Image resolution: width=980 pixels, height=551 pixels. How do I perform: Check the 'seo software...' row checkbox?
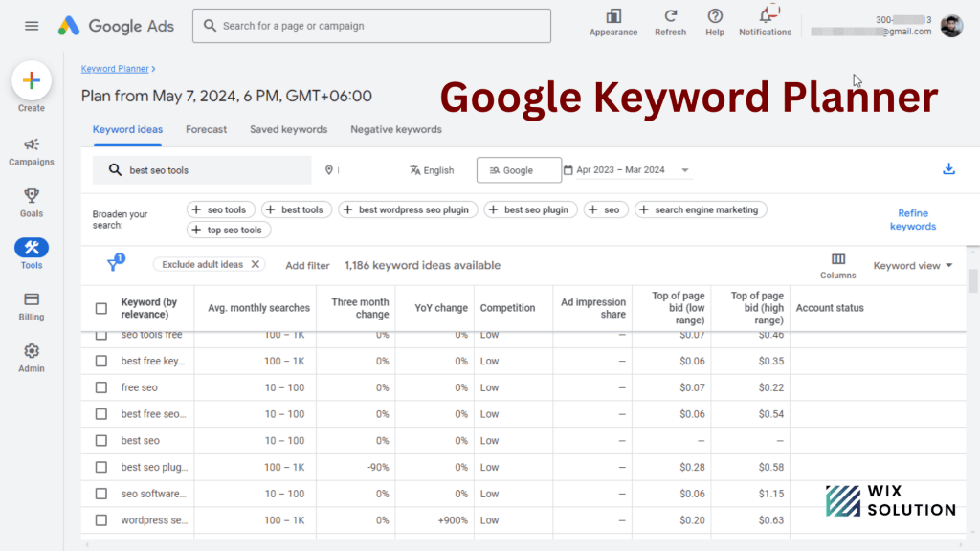click(x=101, y=494)
